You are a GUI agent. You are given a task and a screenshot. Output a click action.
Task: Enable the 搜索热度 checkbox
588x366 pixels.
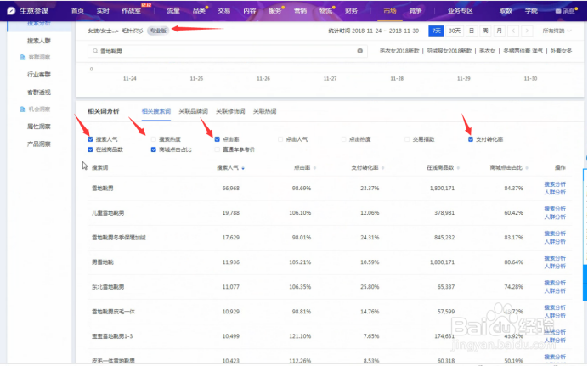pyautogui.click(x=154, y=139)
